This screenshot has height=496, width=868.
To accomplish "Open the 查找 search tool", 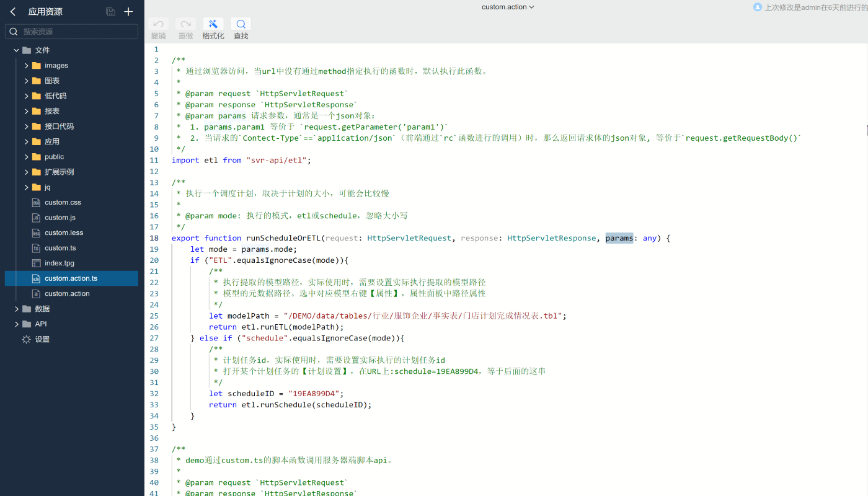I will 241,24.
